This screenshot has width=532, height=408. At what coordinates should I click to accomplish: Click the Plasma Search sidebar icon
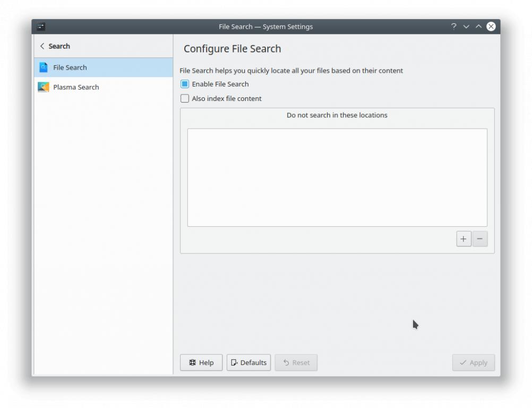tap(44, 87)
